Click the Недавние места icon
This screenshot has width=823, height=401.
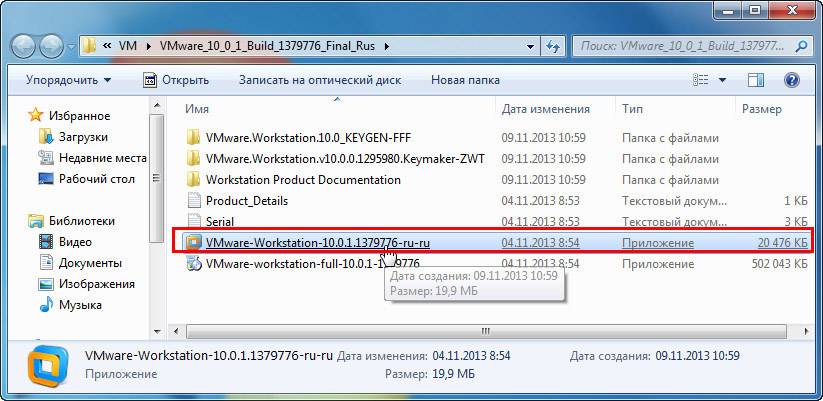click(x=46, y=157)
